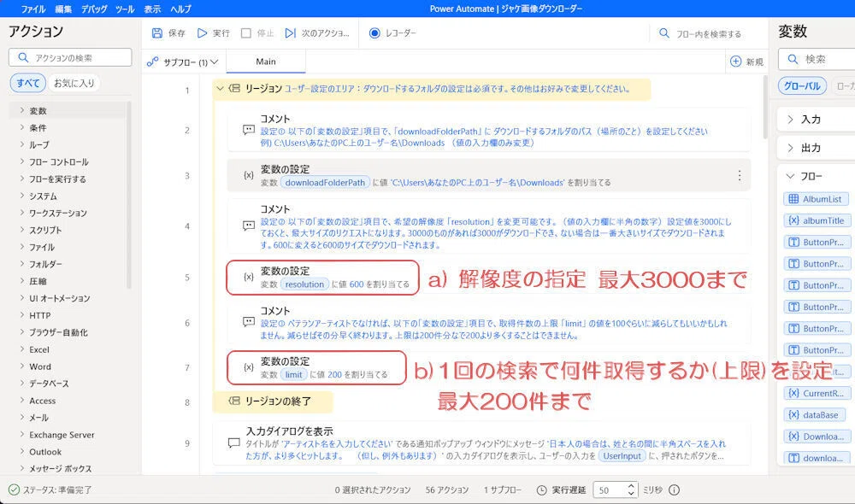Viewport: 855px width, 504px height.
Task: Select the お気に入り filter toggle
Action: pos(74,83)
